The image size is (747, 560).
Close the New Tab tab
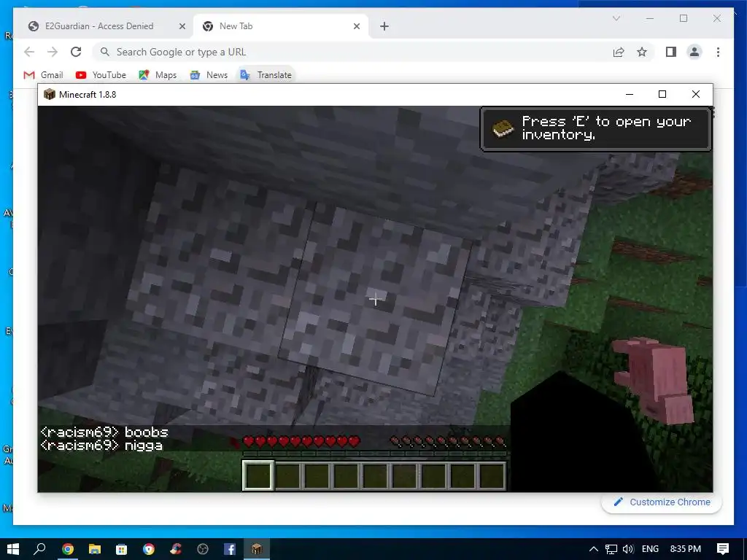pyautogui.click(x=356, y=26)
